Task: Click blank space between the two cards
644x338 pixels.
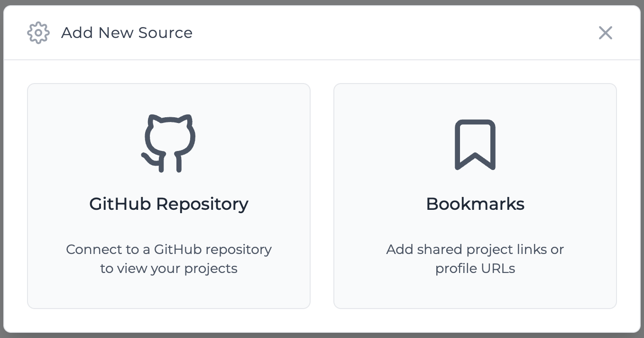Action: coord(322,196)
